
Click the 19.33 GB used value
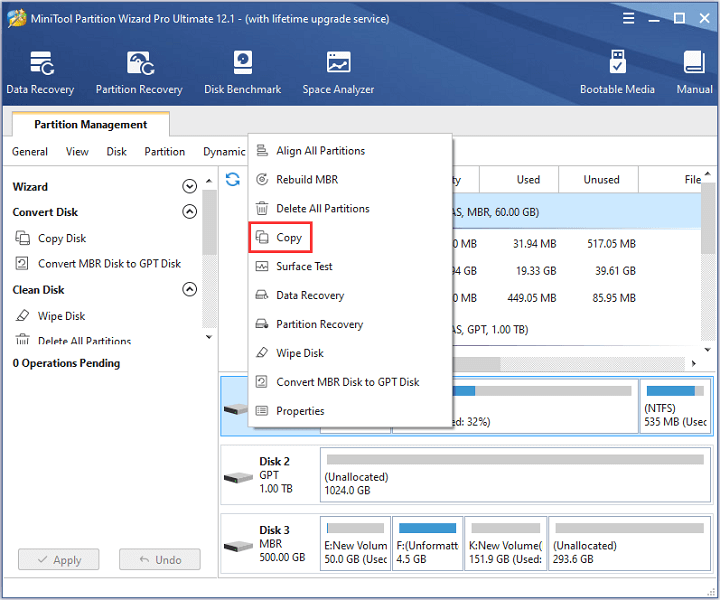pyautogui.click(x=536, y=271)
